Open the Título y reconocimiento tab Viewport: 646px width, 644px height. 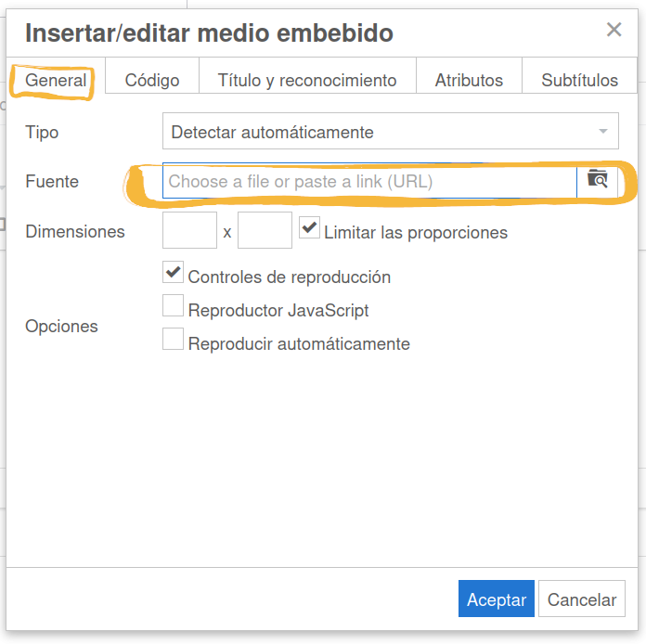pyautogui.click(x=307, y=80)
